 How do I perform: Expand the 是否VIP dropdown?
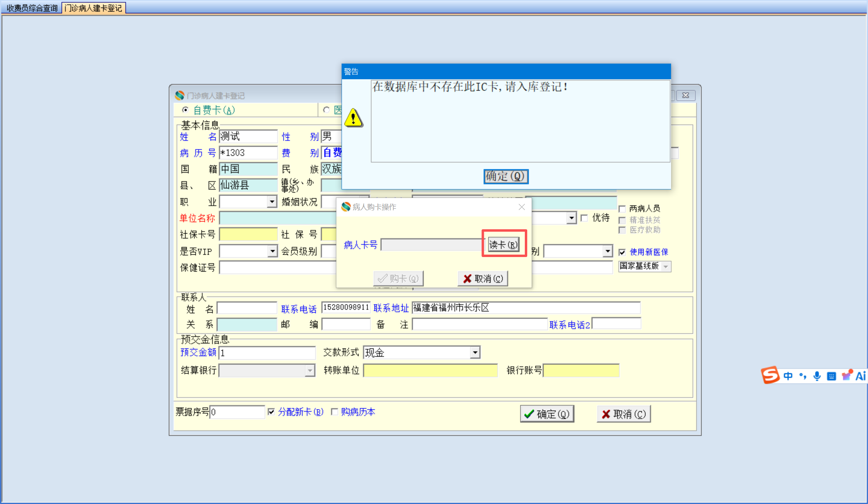click(272, 251)
